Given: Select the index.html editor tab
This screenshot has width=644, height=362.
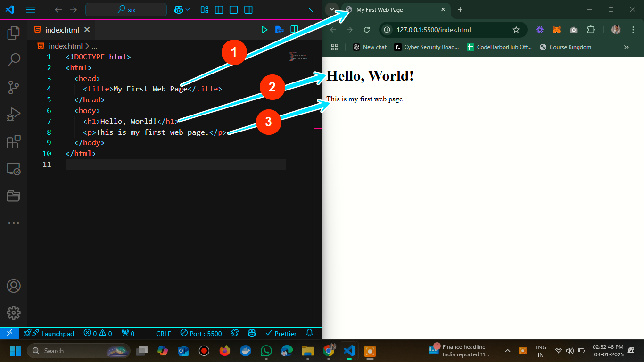Looking at the screenshot, I should coord(61,30).
